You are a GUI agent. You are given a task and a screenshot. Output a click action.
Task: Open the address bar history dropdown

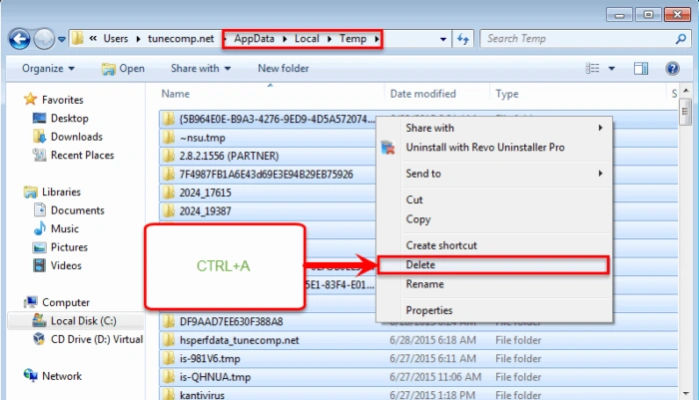pyautogui.click(x=443, y=39)
